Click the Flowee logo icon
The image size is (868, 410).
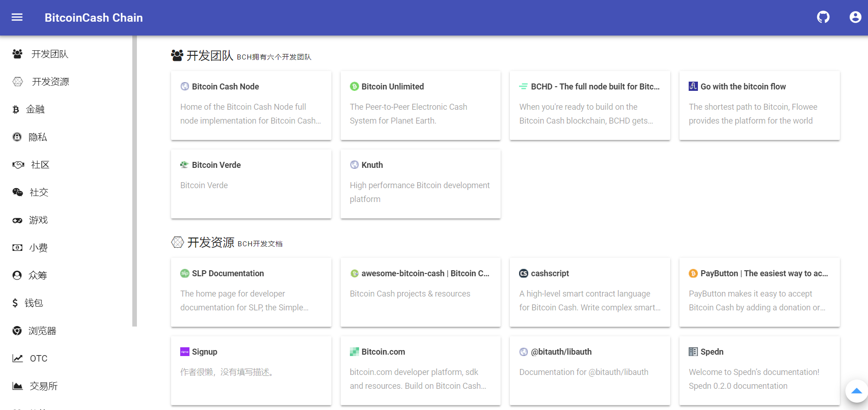tap(693, 86)
